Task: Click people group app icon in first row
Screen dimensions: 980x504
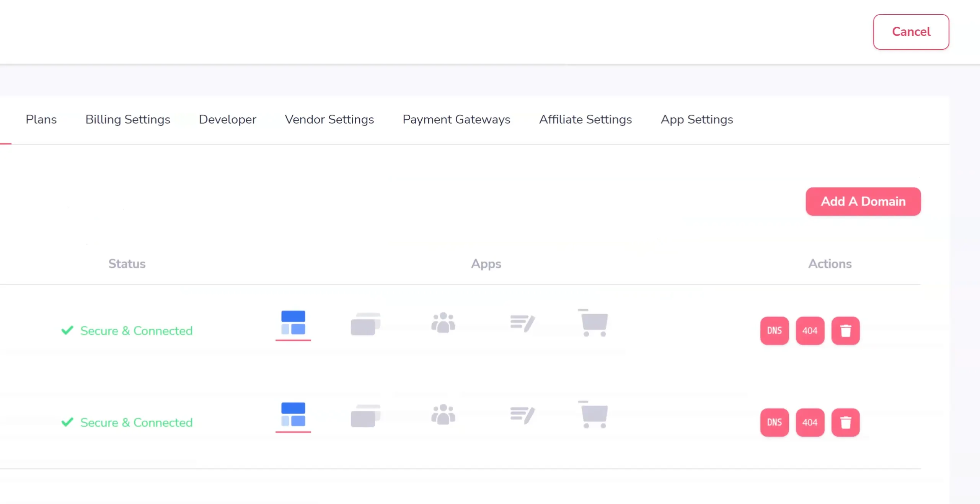Action: (443, 322)
